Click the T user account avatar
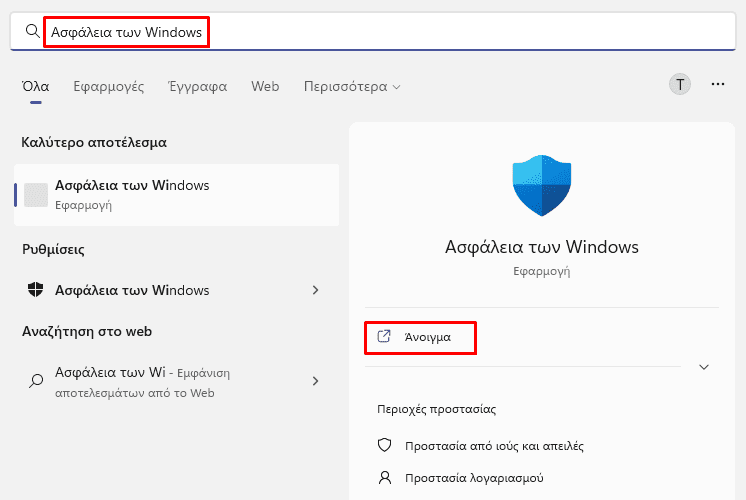This screenshot has height=500, width=746. pos(680,85)
